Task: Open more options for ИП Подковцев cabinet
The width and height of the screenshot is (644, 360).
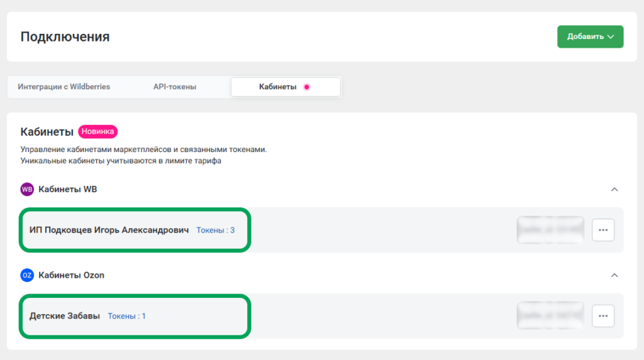Action: tap(603, 230)
